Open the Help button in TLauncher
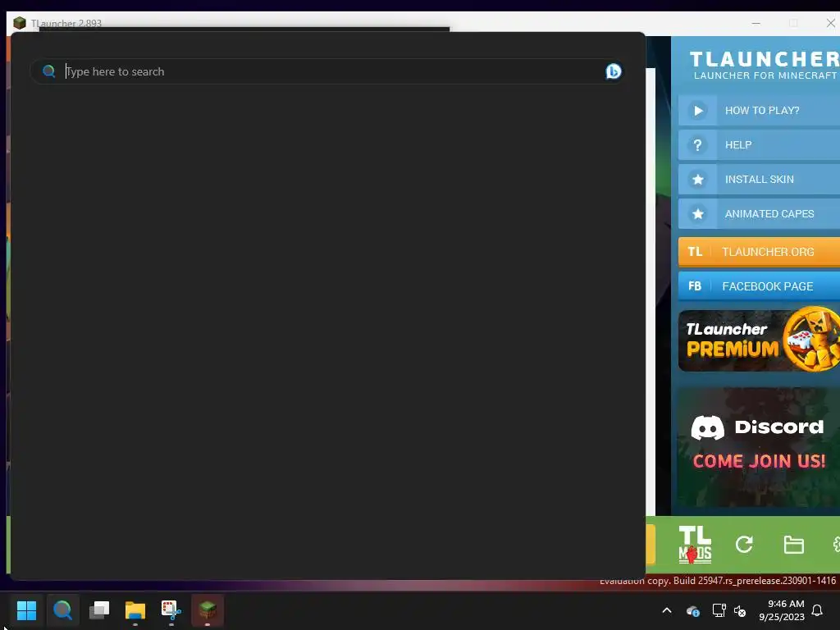The width and height of the screenshot is (840, 630). click(x=759, y=144)
